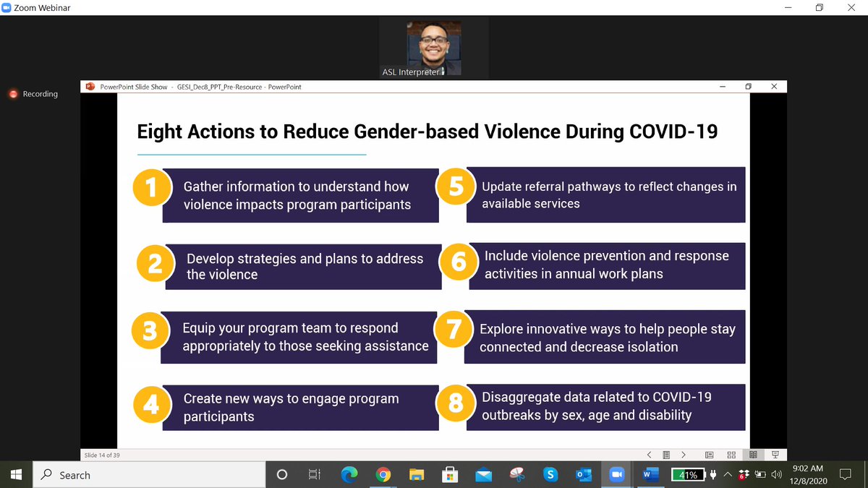Image resolution: width=868 pixels, height=488 pixels.
Task: Open Cortana circle icon in taskbar
Action: (x=282, y=474)
